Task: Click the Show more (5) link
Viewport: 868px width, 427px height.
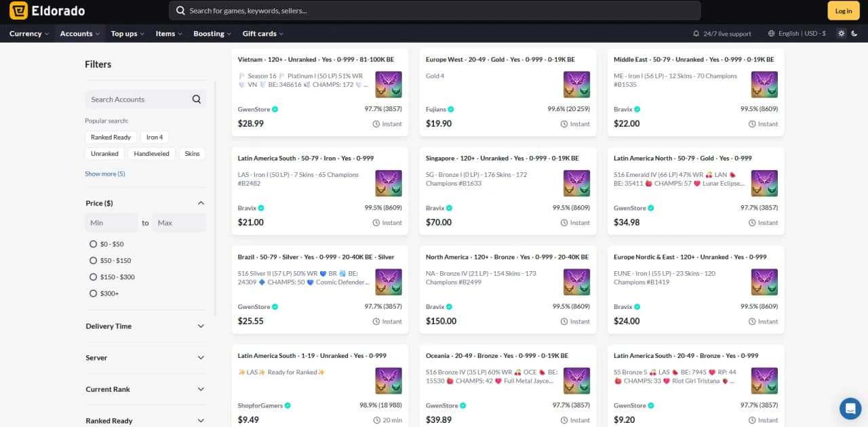Action: coord(105,174)
